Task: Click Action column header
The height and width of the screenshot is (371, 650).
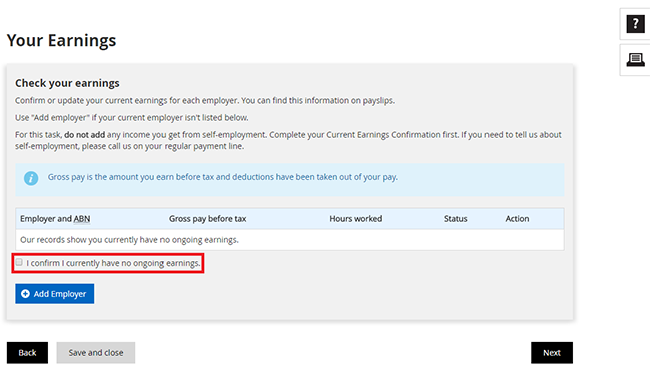Action: (x=517, y=218)
